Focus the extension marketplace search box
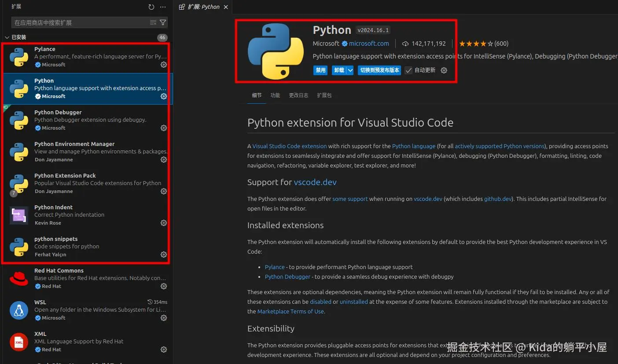The width and height of the screenshot is (618, 364). point(79,22)
